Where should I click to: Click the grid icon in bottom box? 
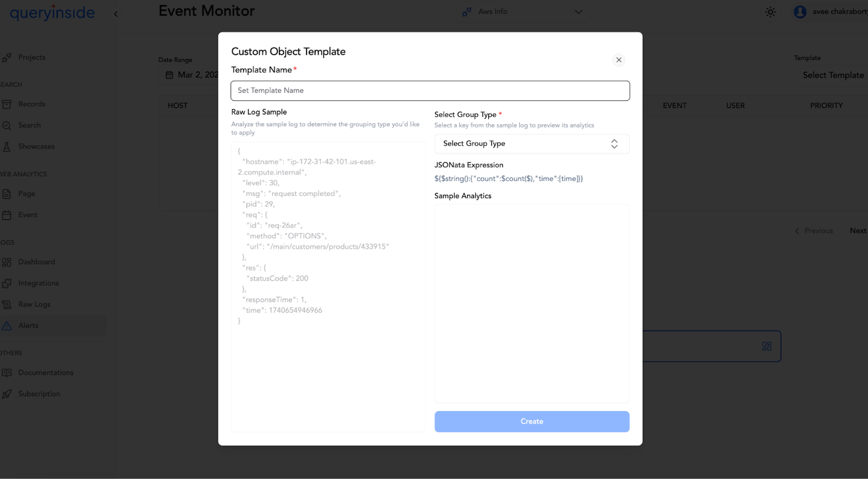coord(767,346)
